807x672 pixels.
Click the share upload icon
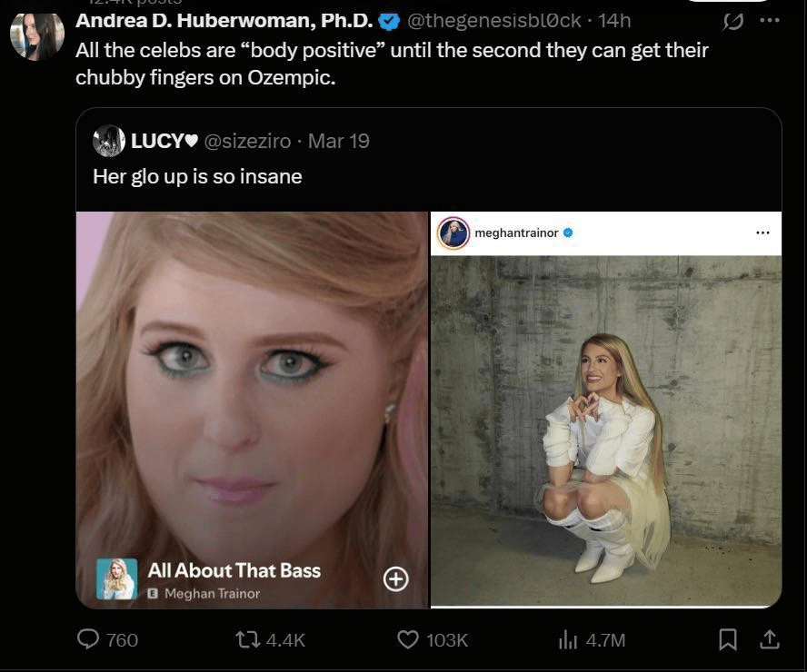point(770,639)
